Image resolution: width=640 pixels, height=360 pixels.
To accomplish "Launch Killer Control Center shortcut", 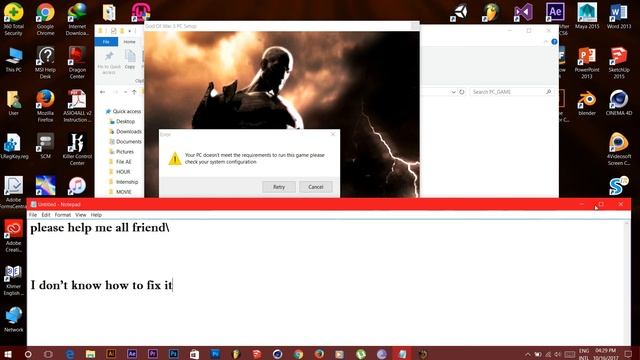I will point(77,149).
